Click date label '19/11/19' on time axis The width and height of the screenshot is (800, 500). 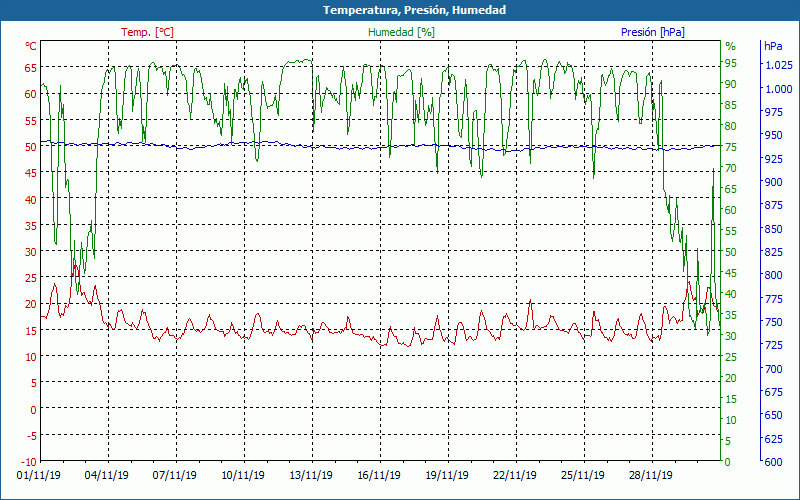(x=447, y=476)
